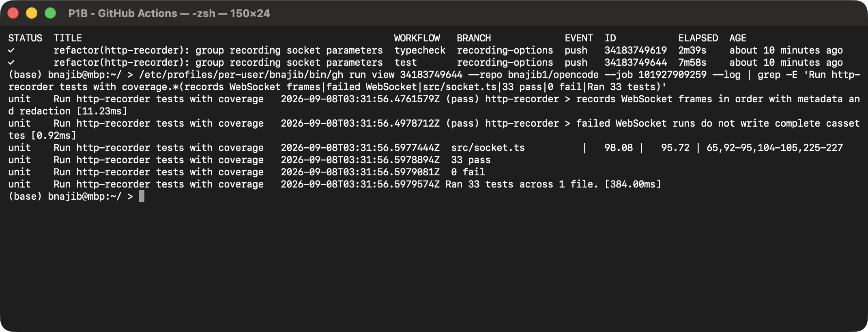Click the ELAPSED column header
Image resolution: width=868 pixels, height=332 pixels.
click(x=698, y=38)
